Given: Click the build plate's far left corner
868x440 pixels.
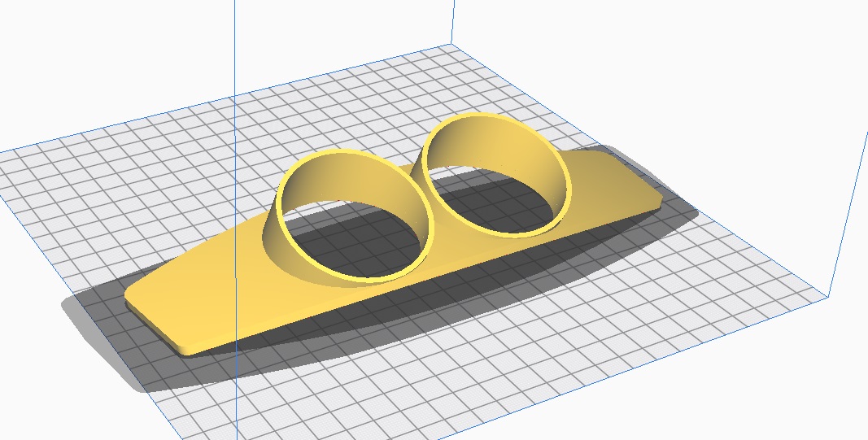Looking at the screenshot, I should click(4, 152).
